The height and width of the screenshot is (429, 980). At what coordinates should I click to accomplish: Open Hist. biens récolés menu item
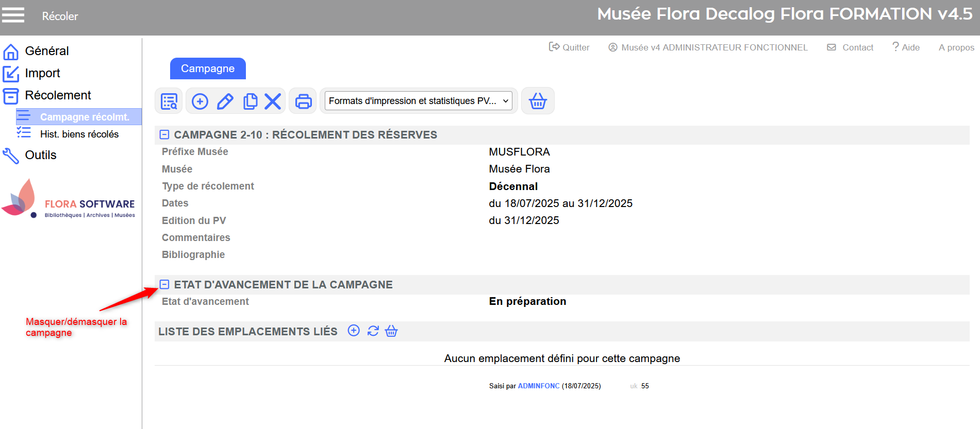(79, 134)
